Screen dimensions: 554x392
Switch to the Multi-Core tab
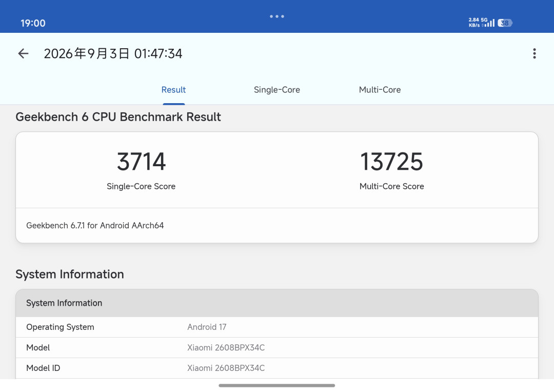380,90
